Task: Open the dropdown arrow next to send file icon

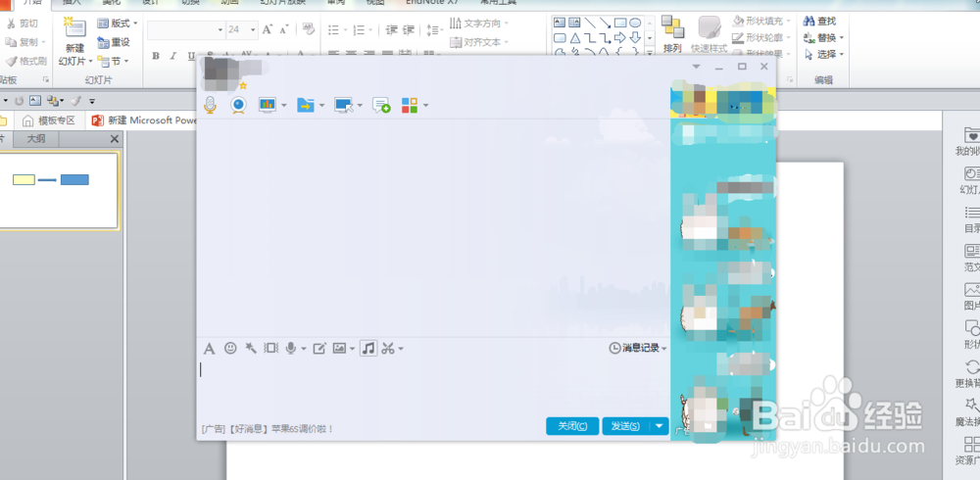Action: pyautogui.click(x=321, y=106)
